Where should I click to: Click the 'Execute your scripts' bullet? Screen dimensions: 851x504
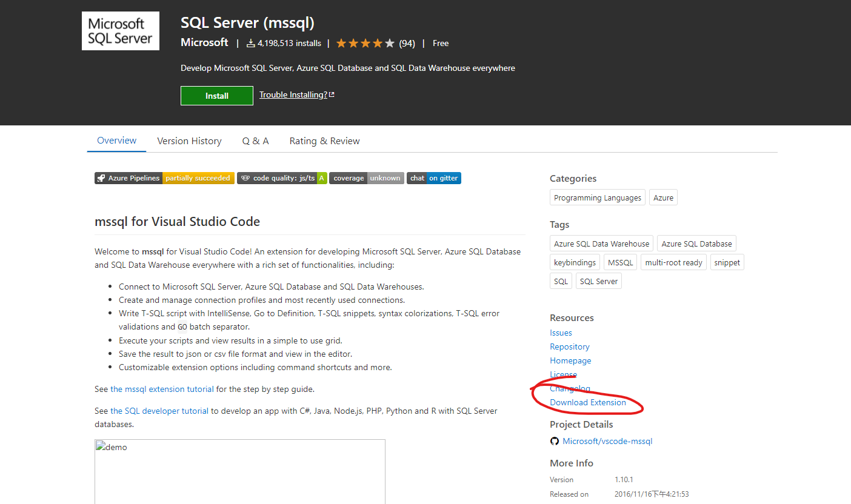click(x=230, y=340)
